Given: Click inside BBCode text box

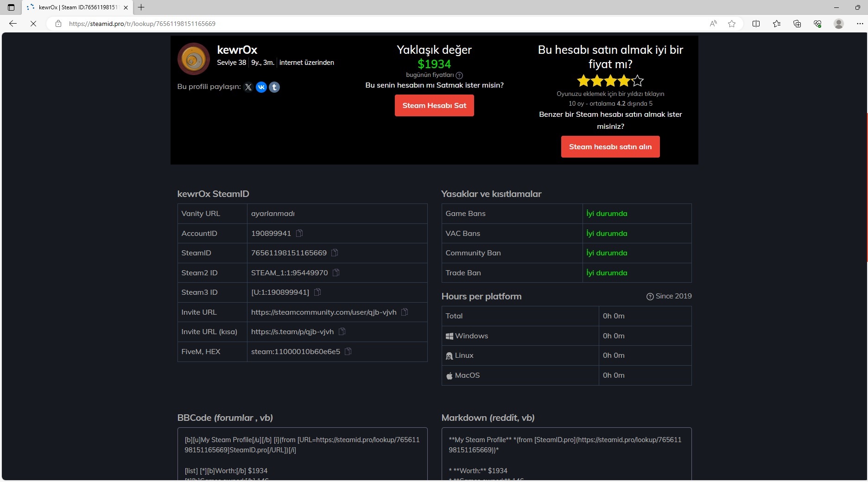Looking at the screenshot, I should [302, 454].
